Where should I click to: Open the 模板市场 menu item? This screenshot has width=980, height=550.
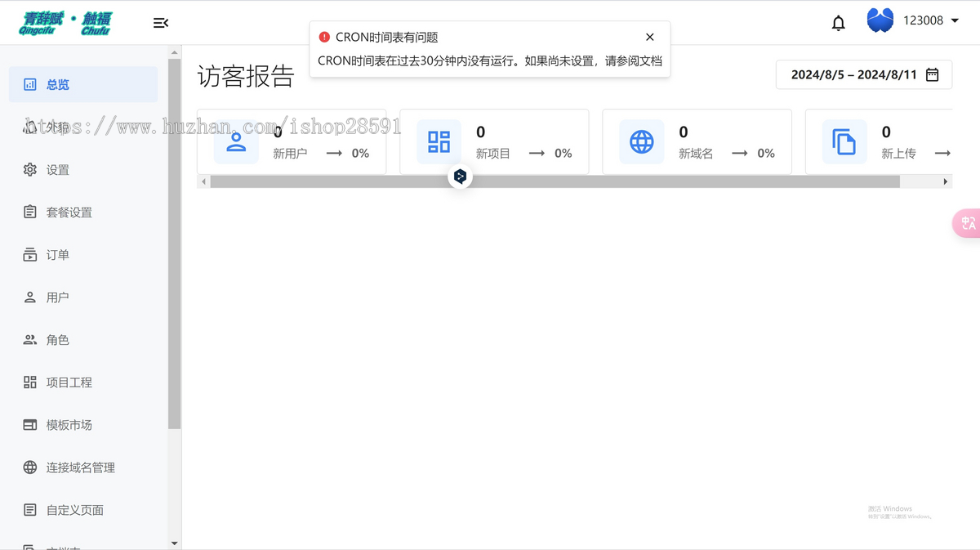(83, 425)
